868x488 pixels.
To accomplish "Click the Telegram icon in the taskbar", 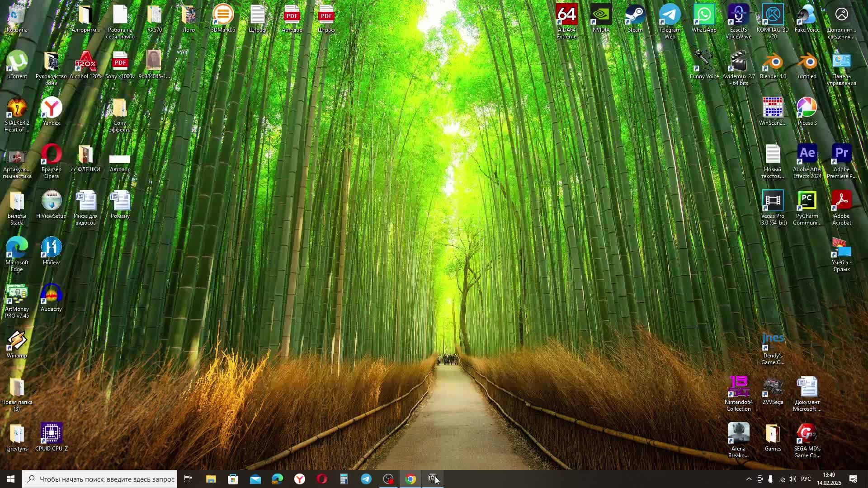I will (366, 479).
